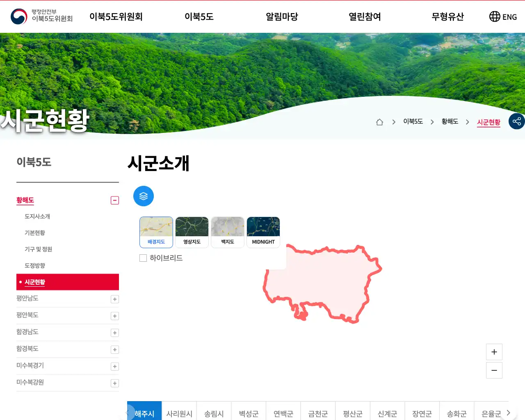
Task: Zoom out the map with minus button
Action: [x=494, y=370]
